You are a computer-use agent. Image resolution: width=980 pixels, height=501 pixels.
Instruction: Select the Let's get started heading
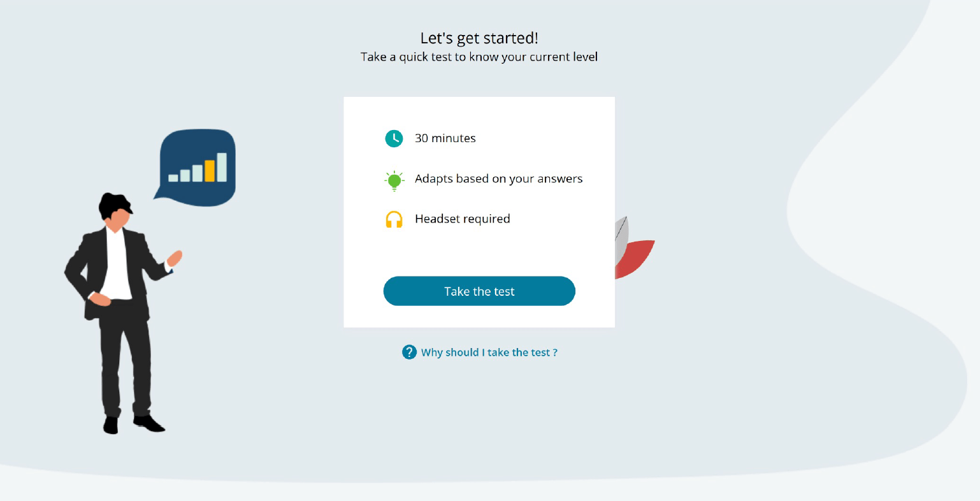pos(479,38)
